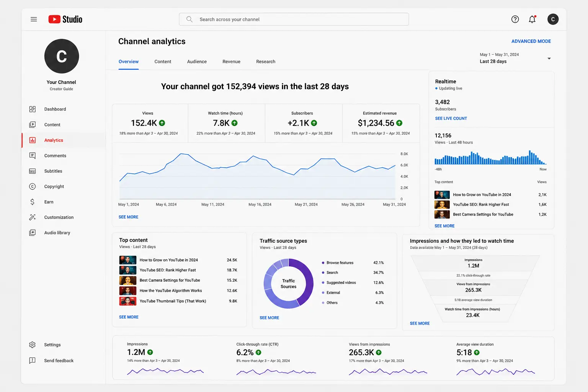Click the Analytics bar chart icon
588x392 pixels.
[33, 140]
